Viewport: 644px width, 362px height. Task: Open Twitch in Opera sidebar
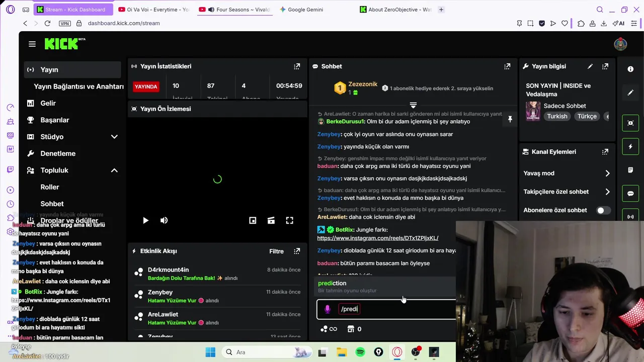pyautogui.click(x=11, y=169)
